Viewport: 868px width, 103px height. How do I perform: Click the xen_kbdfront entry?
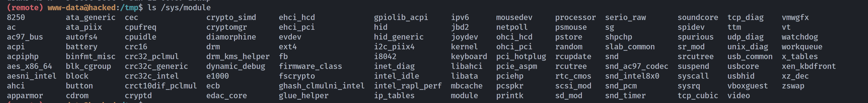[x=809, y=66]
